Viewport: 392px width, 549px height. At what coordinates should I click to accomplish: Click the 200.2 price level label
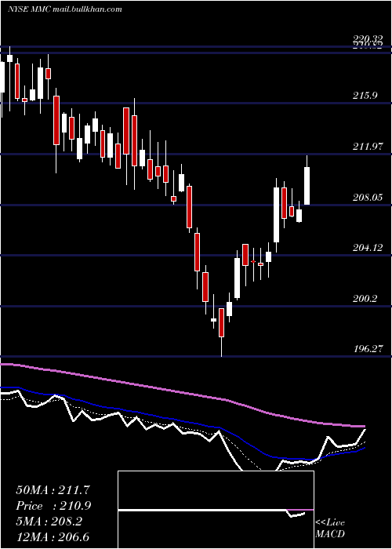365,299
